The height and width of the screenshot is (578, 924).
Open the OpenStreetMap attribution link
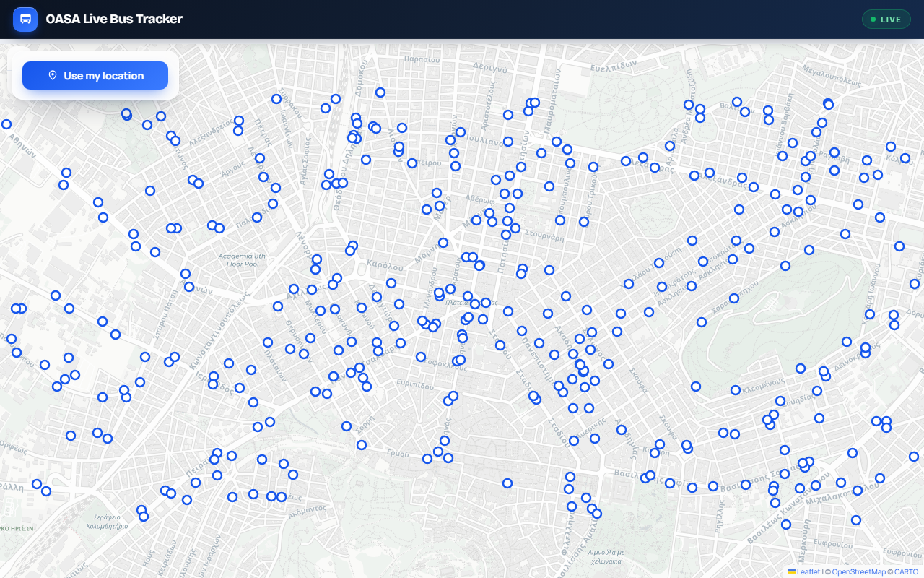(x=858, y=571)
